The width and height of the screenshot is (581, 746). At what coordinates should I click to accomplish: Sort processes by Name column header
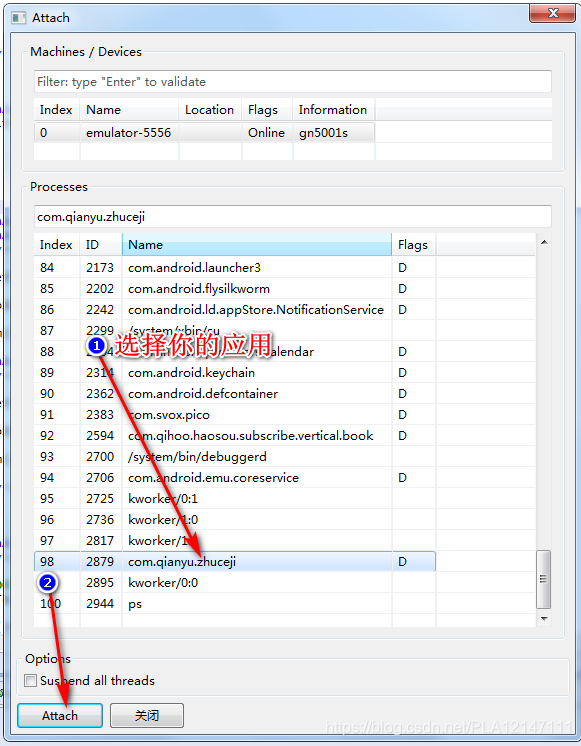click(x=257, y=245)
